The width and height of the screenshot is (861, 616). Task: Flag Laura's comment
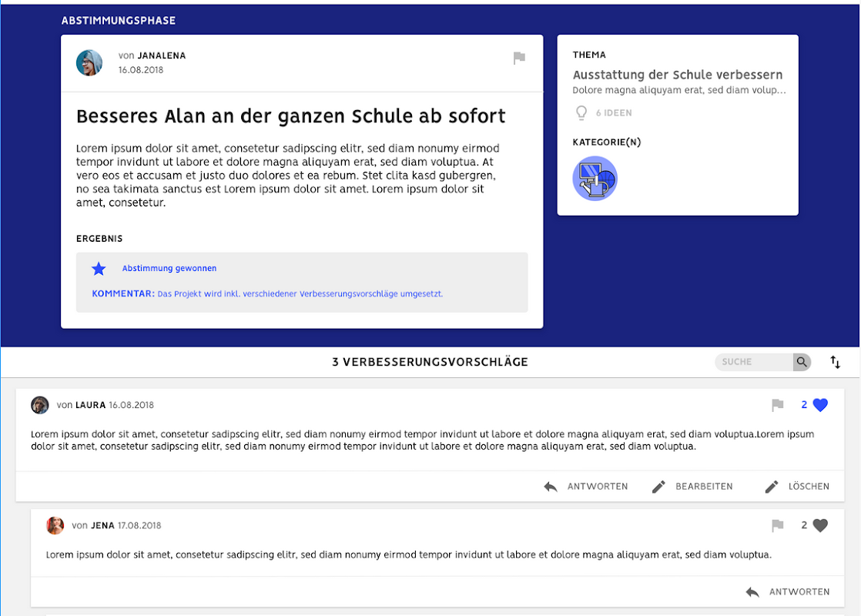pyautogui.click(x=778, y=405)
